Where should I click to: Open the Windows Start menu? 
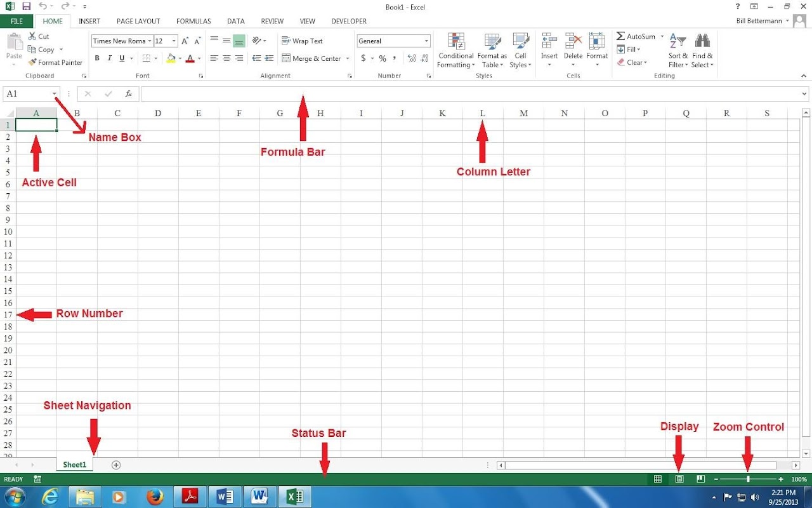coord(14,497)
